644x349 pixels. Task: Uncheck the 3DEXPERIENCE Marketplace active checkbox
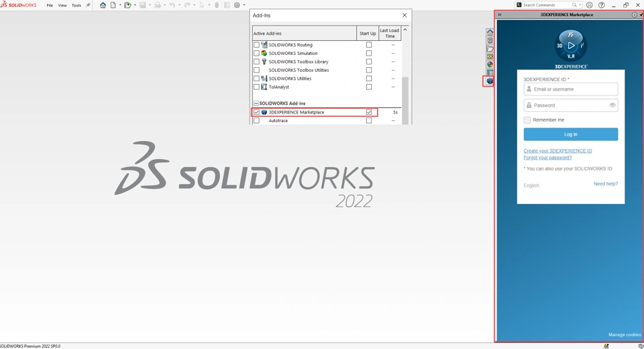pos(257,112)
